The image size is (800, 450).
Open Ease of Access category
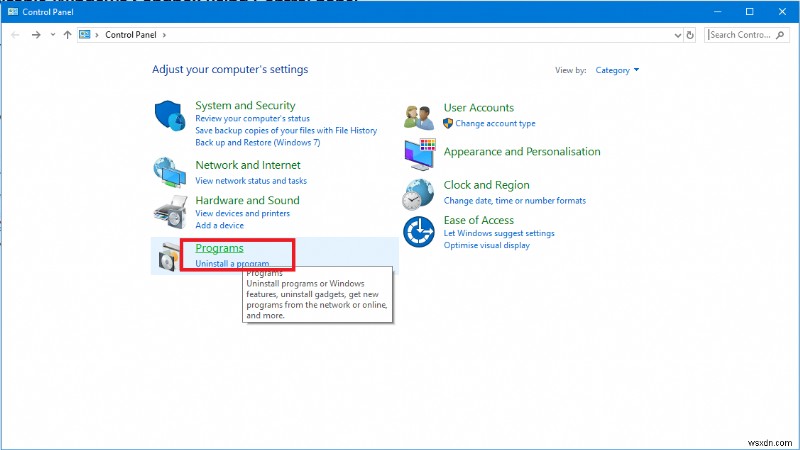point(479,220)
